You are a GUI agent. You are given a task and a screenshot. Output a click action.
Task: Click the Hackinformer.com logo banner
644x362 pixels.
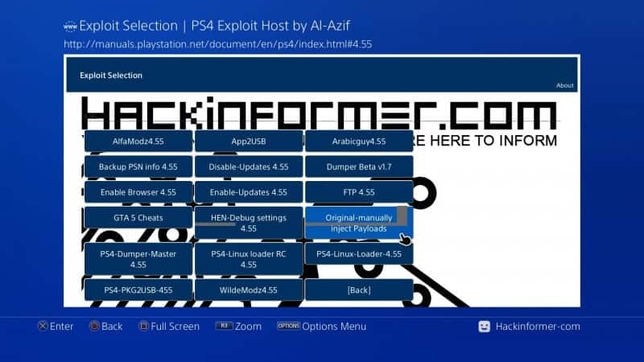point(319,113)
